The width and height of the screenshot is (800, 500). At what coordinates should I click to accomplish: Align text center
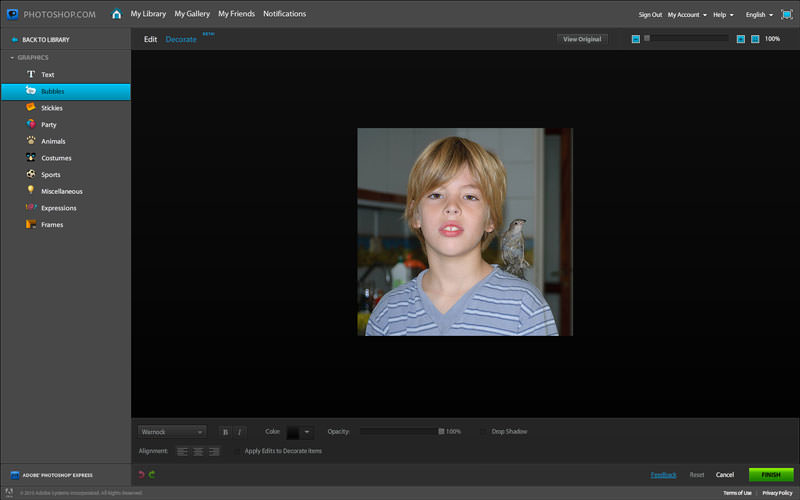[198, 452]
